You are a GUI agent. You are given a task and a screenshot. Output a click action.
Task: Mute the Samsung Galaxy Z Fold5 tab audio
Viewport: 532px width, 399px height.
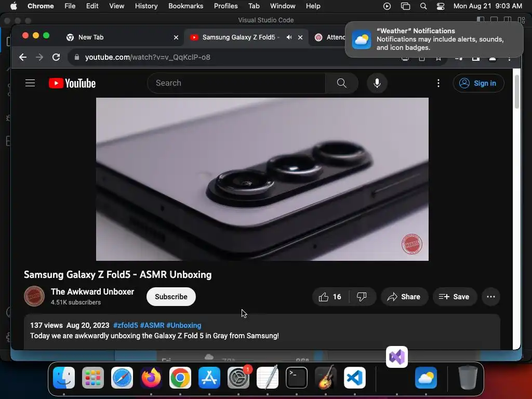(x=289, y=37)
